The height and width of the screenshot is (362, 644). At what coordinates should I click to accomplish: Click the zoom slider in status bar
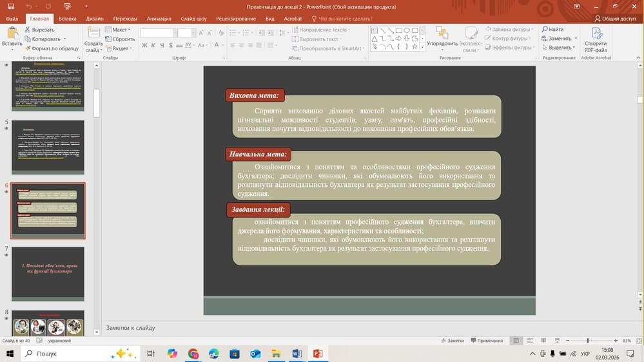coord(587,340)
